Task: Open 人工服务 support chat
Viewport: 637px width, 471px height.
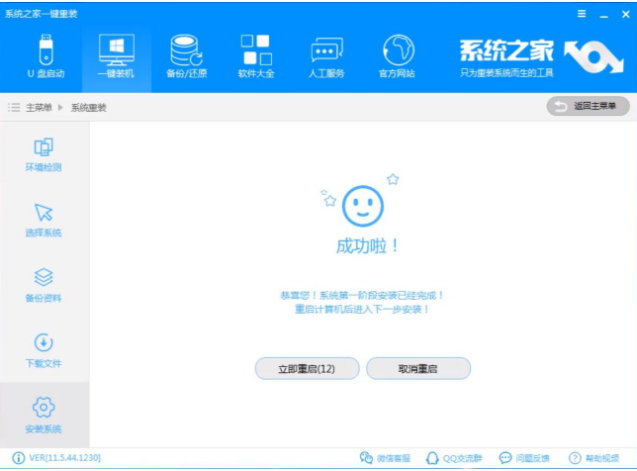Action: click(326, 56)
